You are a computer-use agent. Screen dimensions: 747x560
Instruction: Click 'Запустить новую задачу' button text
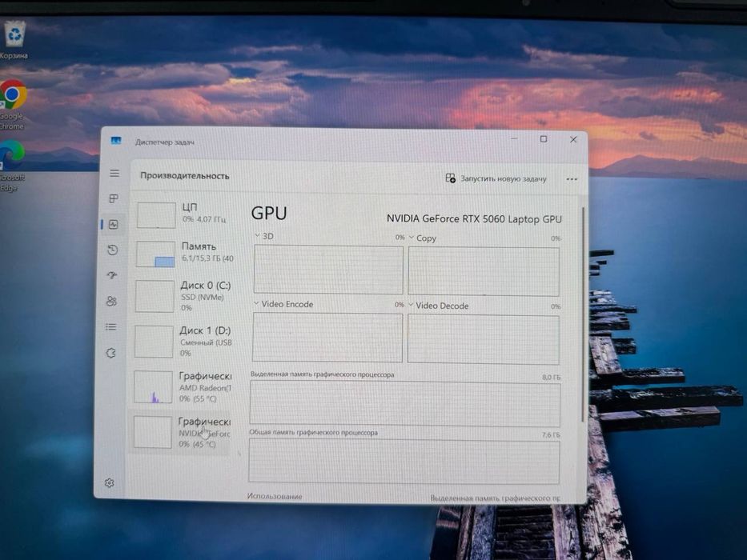pyautogui.click(x=503, y=178)
